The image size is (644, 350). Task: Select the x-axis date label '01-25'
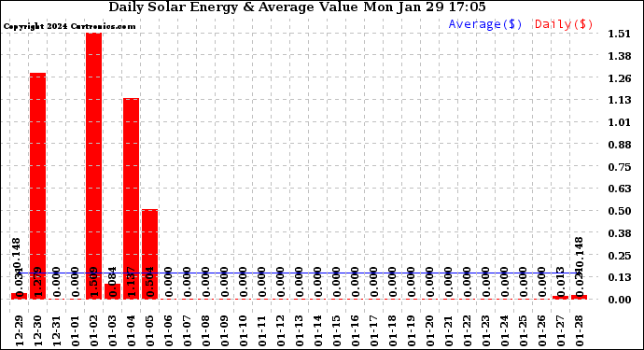[x=523, y=330]
